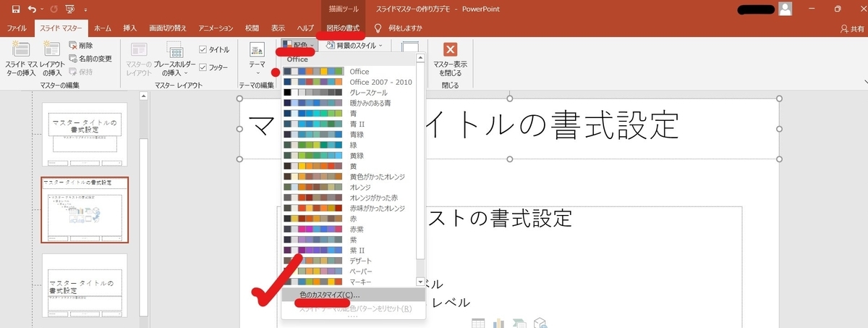Switch to the Insert (挿入) tab
The width and height of the screenshot is (868, 328).
130,28
